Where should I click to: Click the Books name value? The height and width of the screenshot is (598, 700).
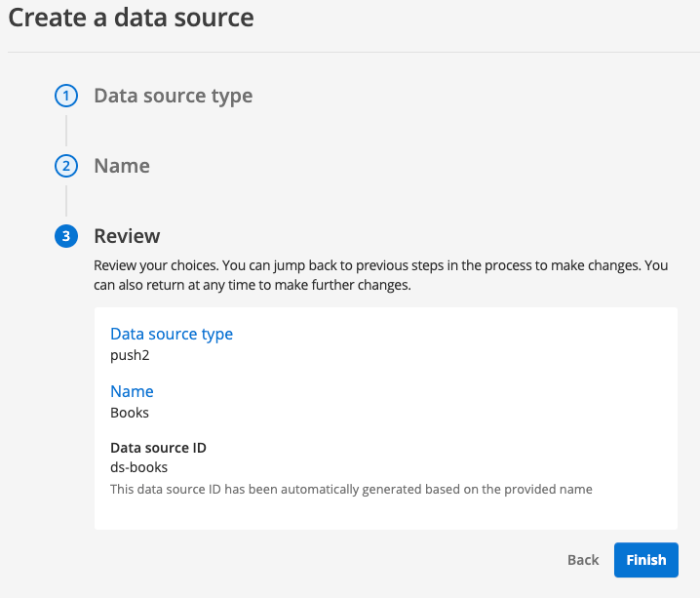pos(130,413)
